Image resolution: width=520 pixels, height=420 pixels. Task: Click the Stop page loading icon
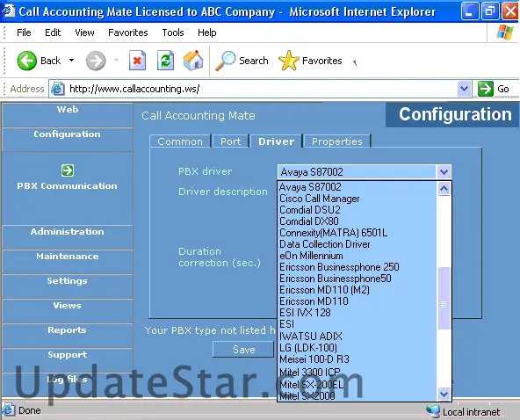pyautogui.click(x=137, y=61)
